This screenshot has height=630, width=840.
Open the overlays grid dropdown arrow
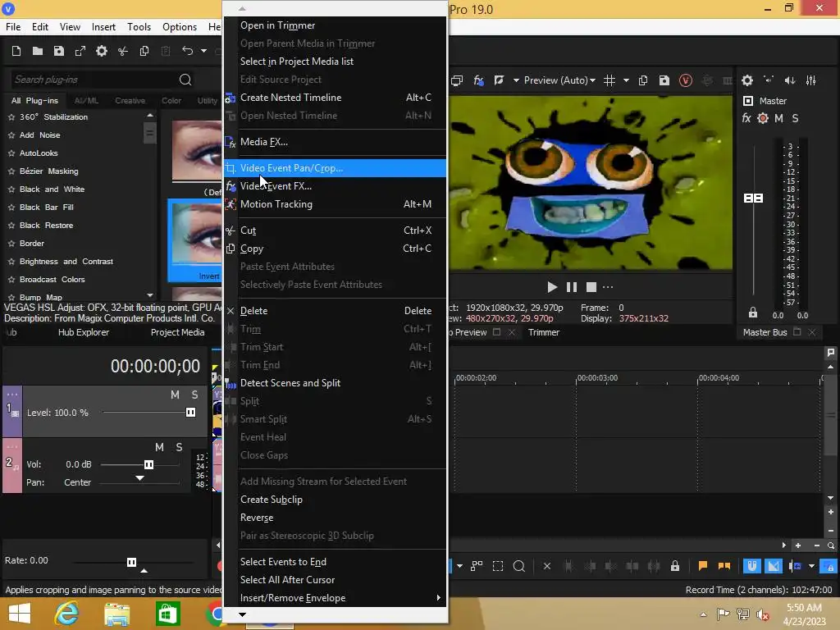[626, 80]
